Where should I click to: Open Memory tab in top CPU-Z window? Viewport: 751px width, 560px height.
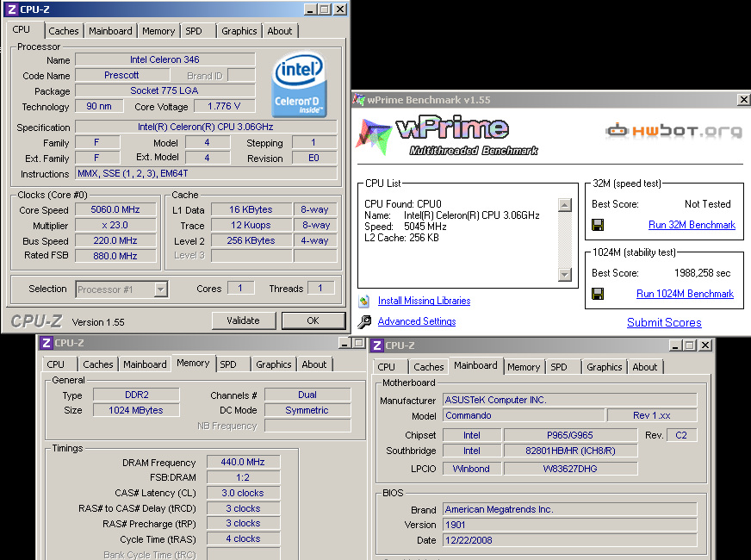click(x=158, y=31)
